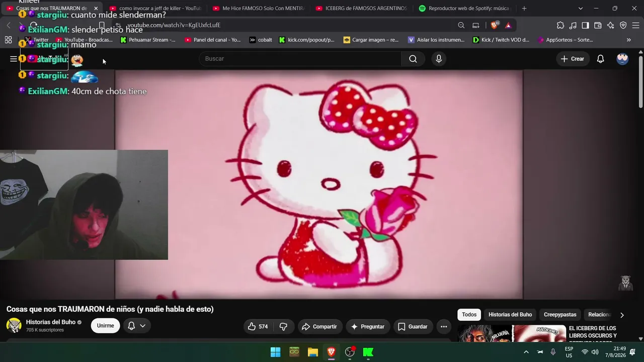This screenshot has height=362, width=644.
Task: Open the media control music note icon
Action: [573, 25]
